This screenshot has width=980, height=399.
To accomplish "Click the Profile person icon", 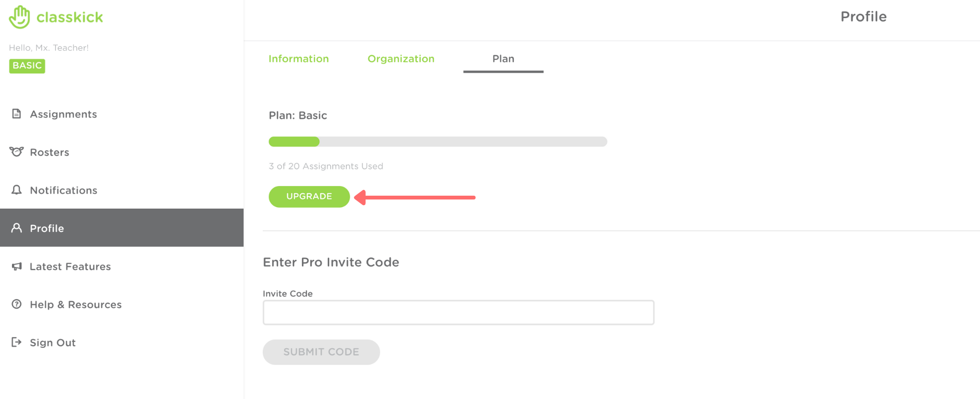I will (17, 228).
